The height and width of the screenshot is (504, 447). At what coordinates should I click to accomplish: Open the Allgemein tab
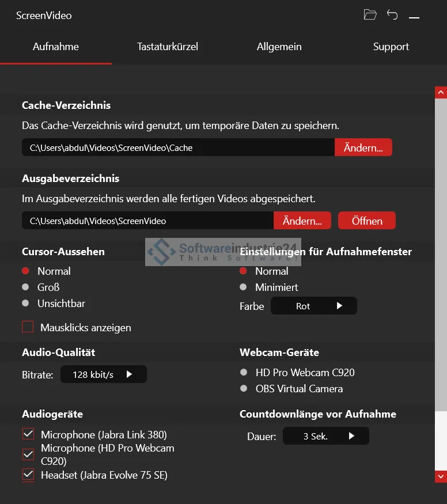(x=279, y=47)
